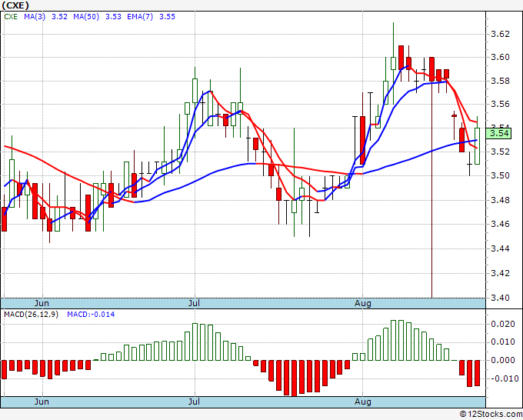Click the 3.46 price axis label
This screenshot has width=523, height=420.
[x=501, y=224]
